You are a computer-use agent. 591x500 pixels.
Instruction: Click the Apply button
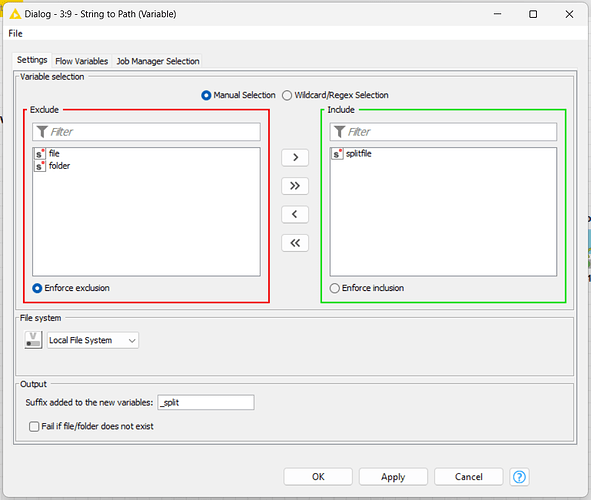click(393, 477)
